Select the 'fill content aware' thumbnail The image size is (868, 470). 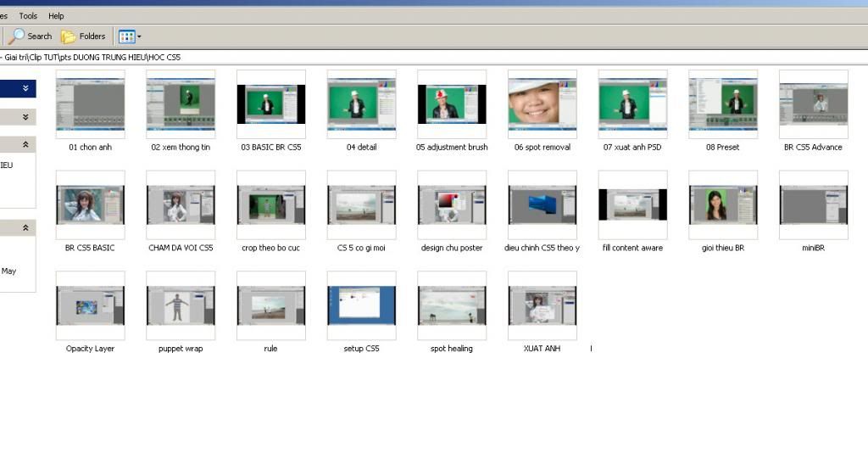(632, 204)
